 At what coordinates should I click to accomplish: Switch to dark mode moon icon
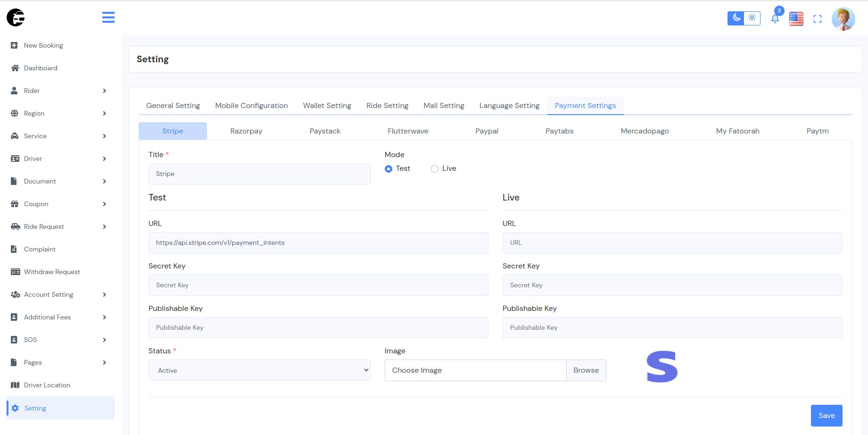(x=736, y=18)
